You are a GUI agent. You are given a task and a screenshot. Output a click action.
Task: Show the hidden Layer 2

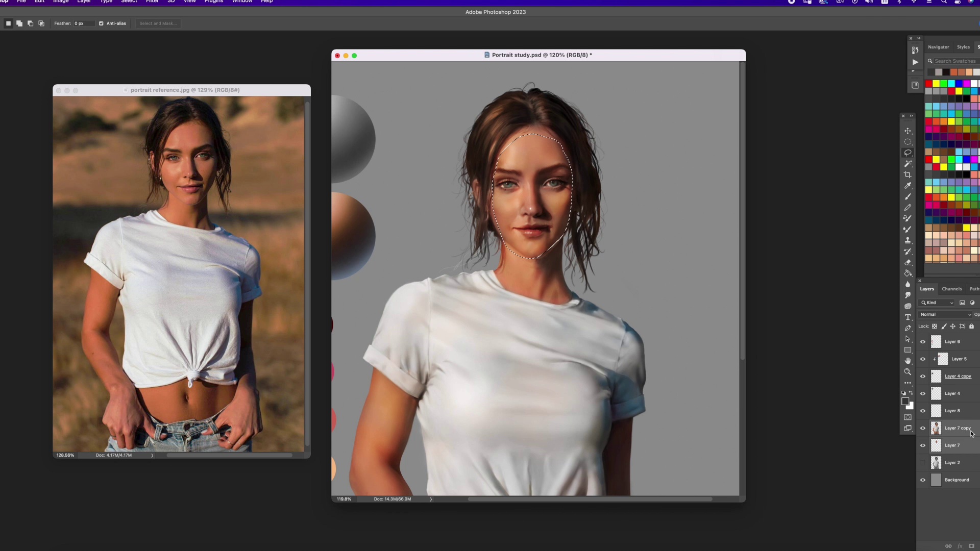[x=922, y=463]
